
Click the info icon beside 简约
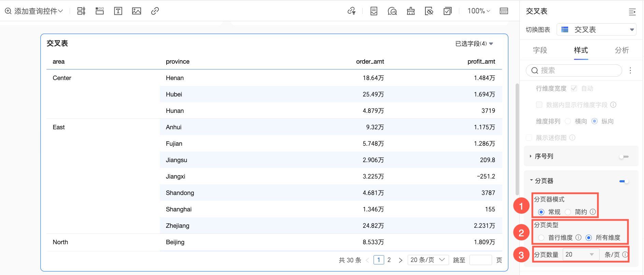point(593,212)
